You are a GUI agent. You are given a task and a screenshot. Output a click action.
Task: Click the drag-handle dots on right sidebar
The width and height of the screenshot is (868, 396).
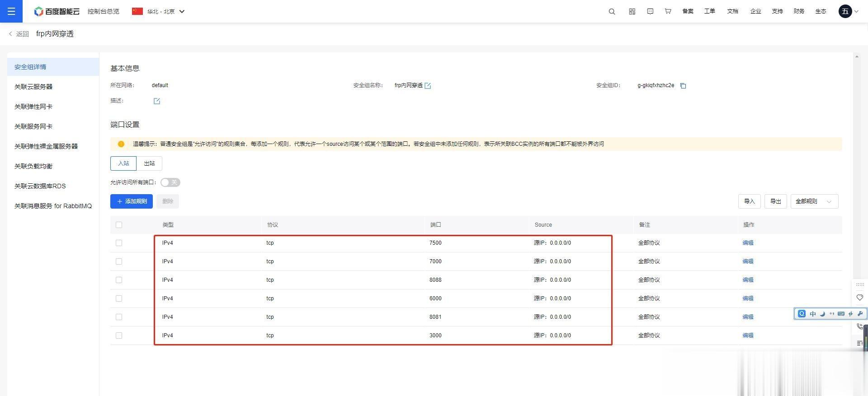860,284
